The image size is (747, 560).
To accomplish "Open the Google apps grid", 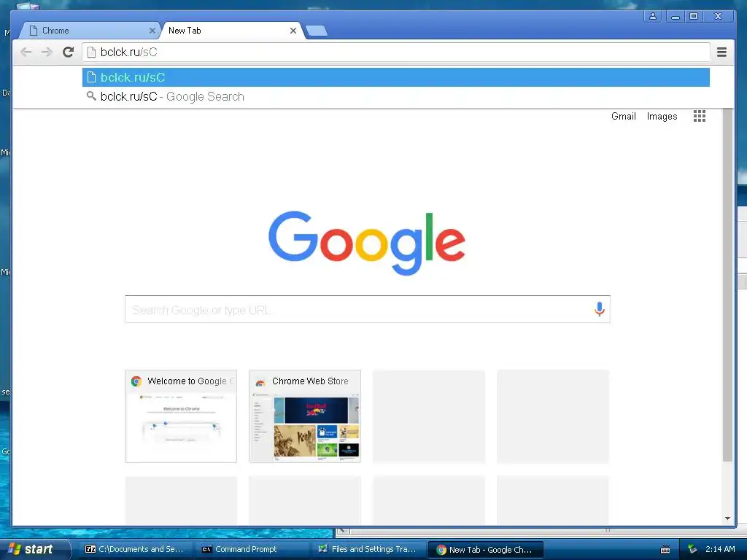I will (x=700, y=116).
